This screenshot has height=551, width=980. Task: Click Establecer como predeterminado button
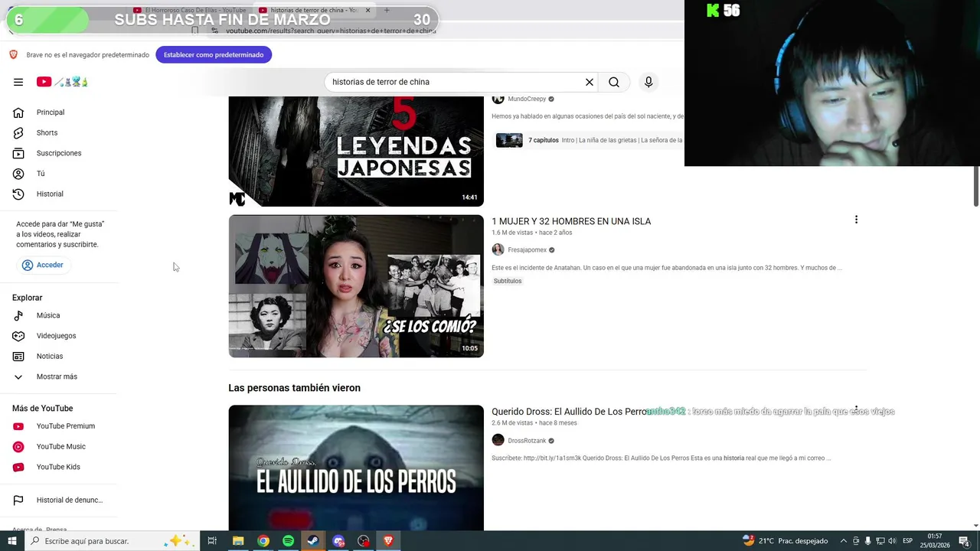(x=214, y=55)
